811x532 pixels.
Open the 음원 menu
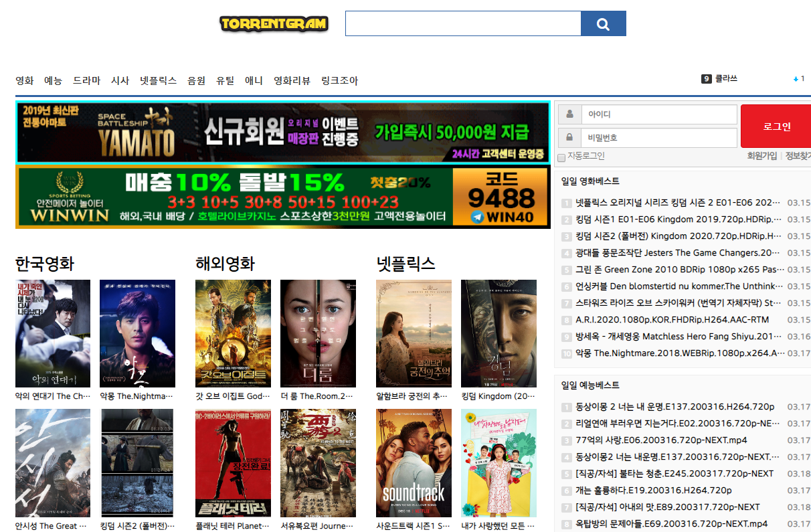[x=197, y=80]
